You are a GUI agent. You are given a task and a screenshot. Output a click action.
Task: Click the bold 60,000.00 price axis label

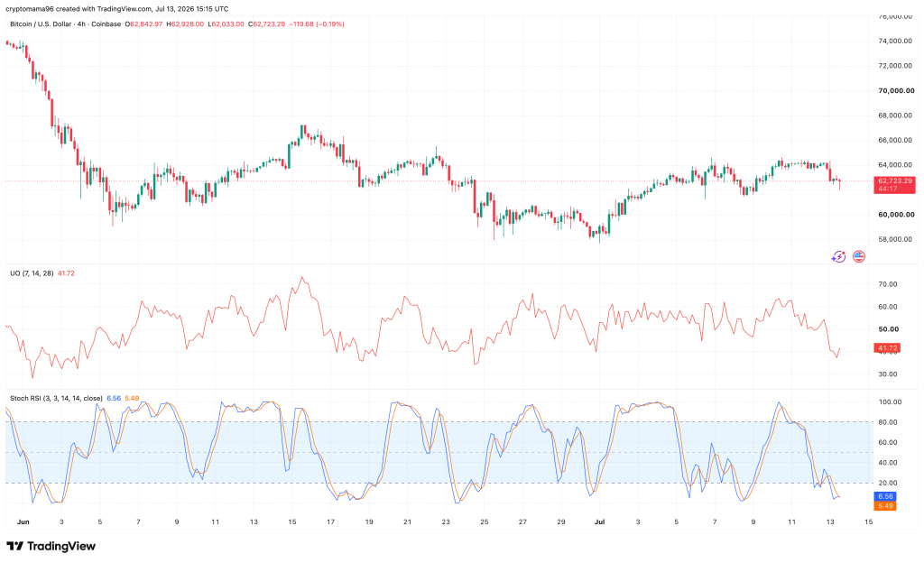point(896,215)
